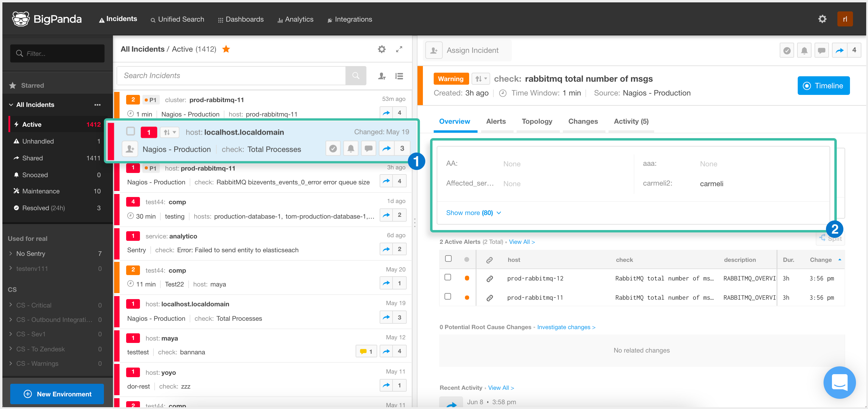The image size is (868, 409).
Task: Open priority dropdown next to Warning badge
Action: click(x=481, y=79)
